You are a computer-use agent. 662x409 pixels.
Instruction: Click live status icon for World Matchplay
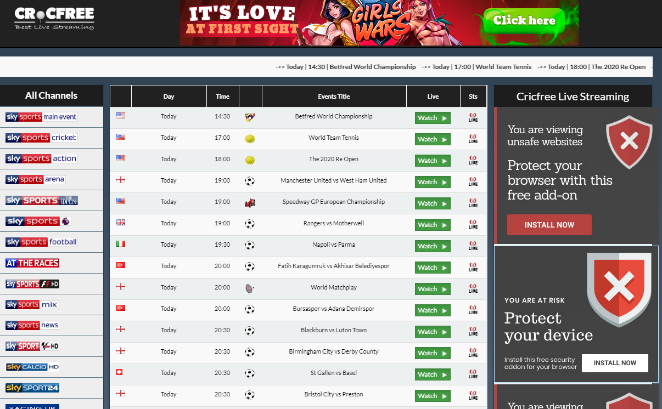coord(473,289)
